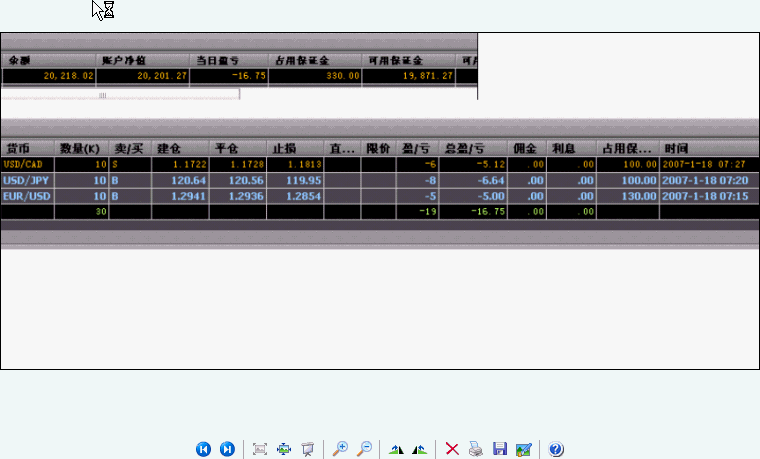
Task: Click balance value 20,218.02
Action: (x=68, y=76)
